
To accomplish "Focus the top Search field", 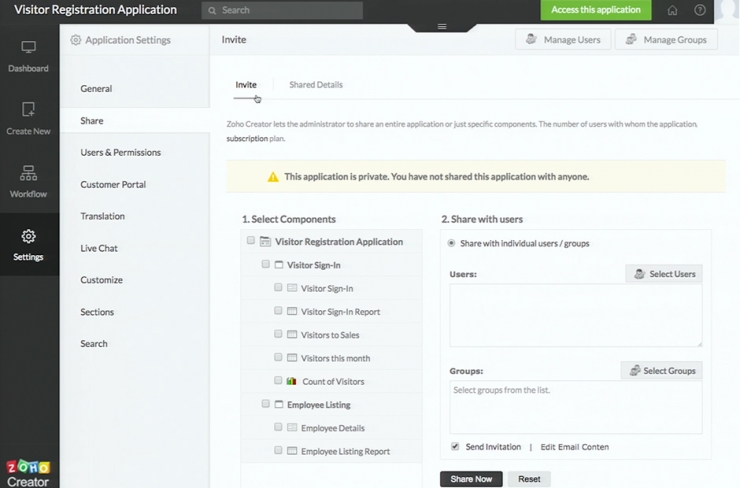I will point(282,10).
